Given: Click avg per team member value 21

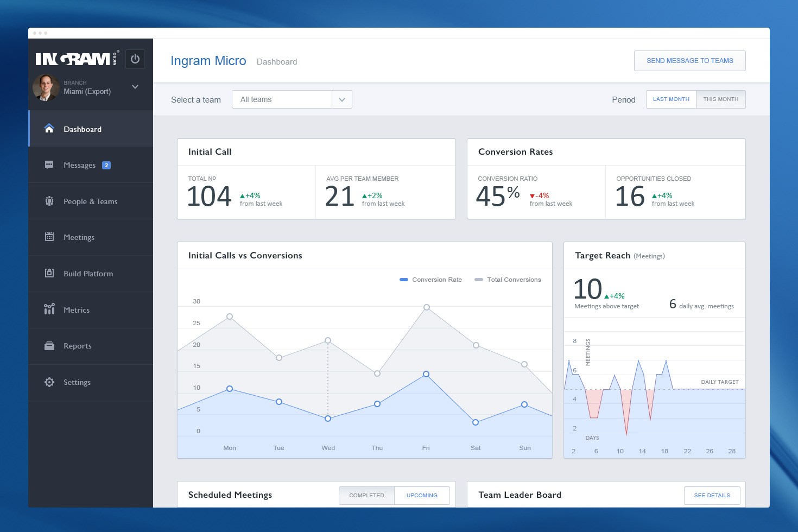Looking at the screenshot, I should pos(340,197).
